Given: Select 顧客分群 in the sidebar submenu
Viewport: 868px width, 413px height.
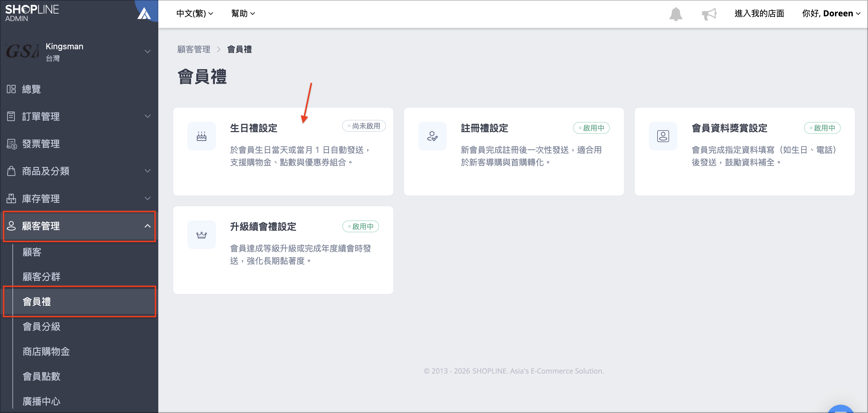Looking at the screenshot, I should click(42, 277).
